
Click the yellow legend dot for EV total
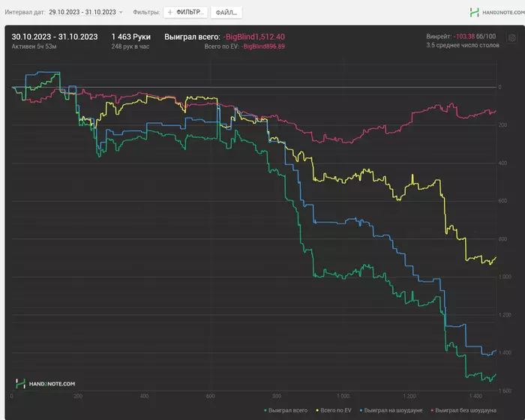click(x=318, y=410)
